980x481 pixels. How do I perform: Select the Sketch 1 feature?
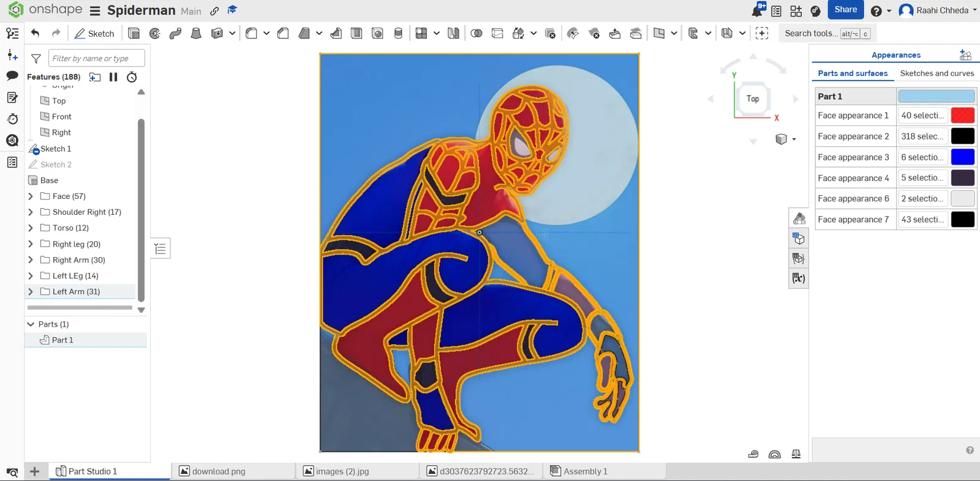coord(56,149)
